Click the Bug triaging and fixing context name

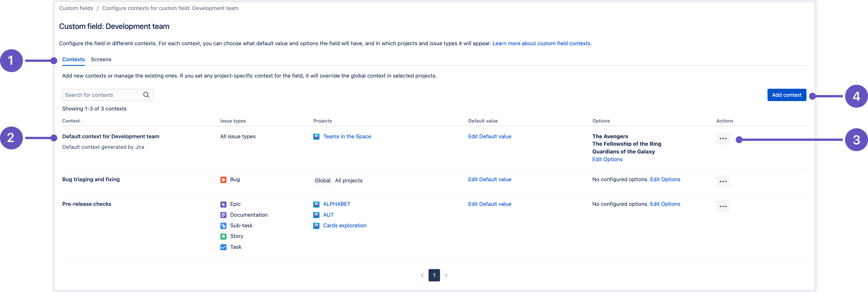[x=91, y=179]
